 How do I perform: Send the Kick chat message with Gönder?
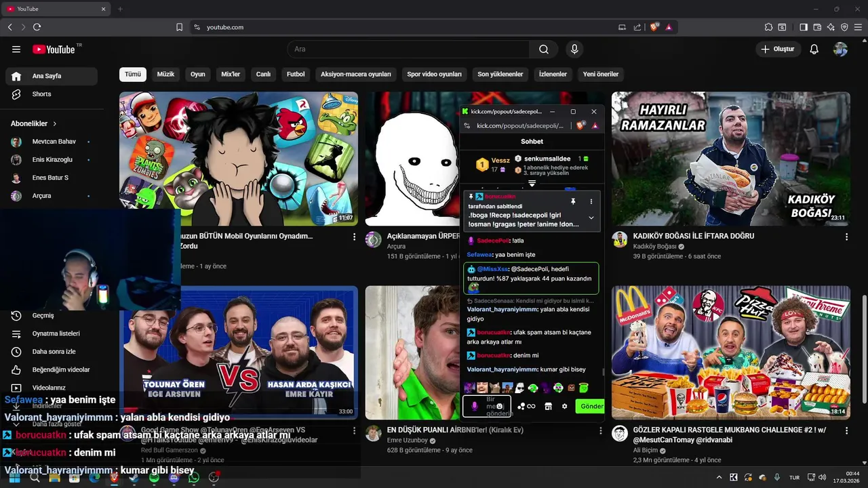(x=590, y=407)
